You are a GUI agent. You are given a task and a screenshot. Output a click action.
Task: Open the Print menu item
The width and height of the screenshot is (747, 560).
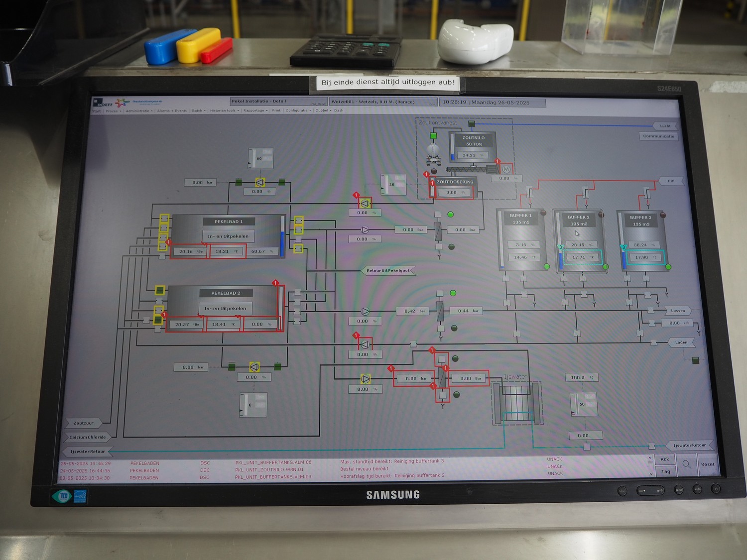coord(276,111)
